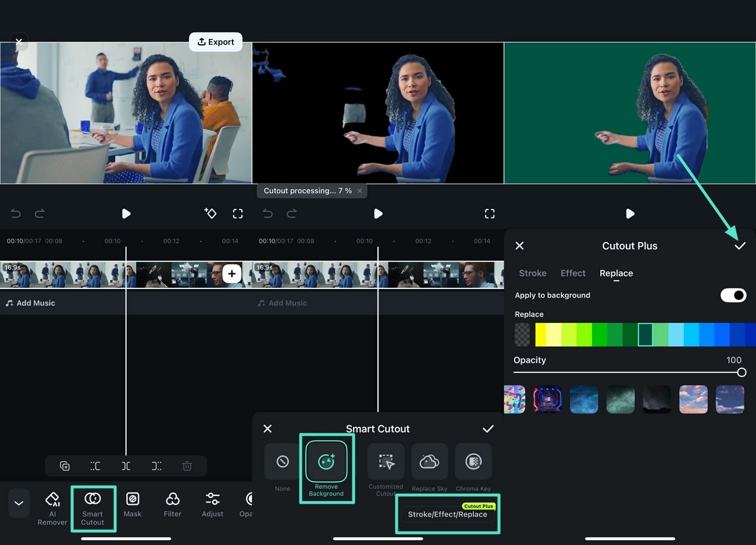Play the video in middle screen

point(378,213)
